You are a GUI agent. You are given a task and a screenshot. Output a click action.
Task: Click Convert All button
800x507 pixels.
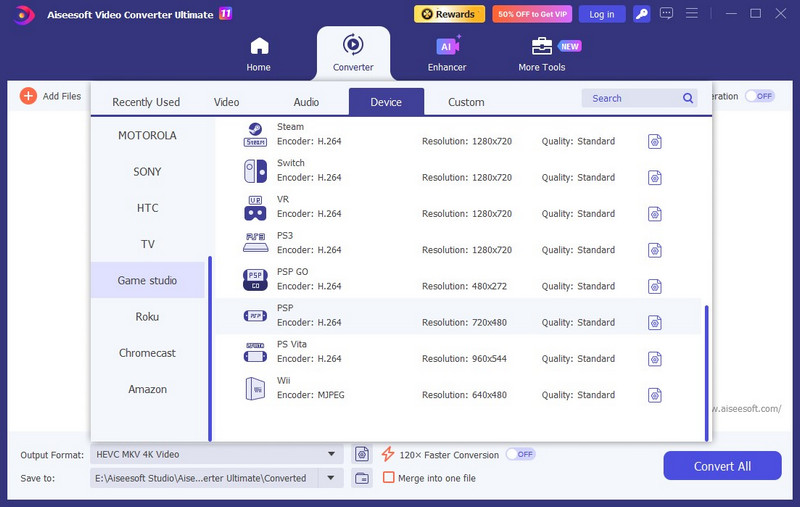point(722,466)
